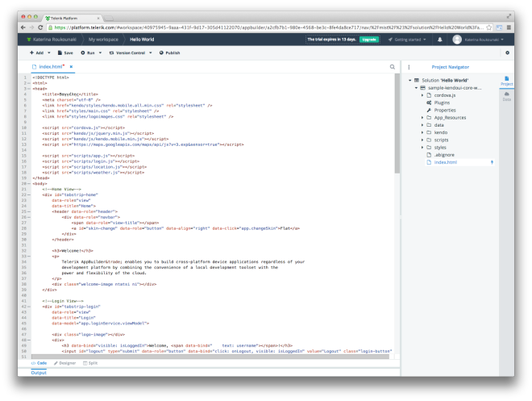Expand the data folder
Viewport: 532px width, 401px height.
422,125
